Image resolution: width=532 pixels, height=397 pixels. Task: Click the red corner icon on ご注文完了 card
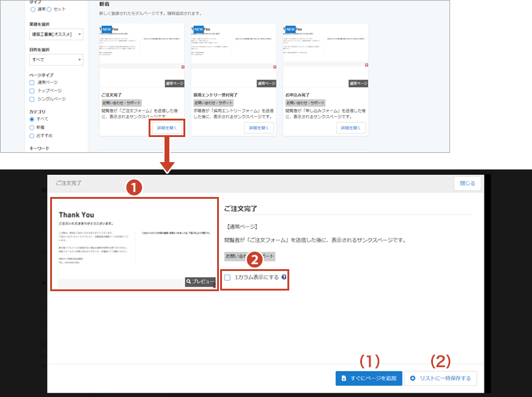[182, 65]
